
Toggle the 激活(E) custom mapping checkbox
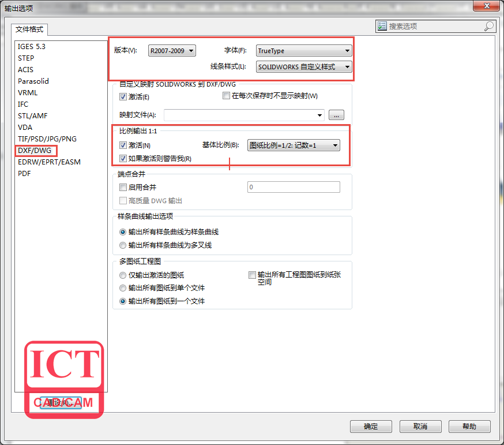tap(123, 97)
